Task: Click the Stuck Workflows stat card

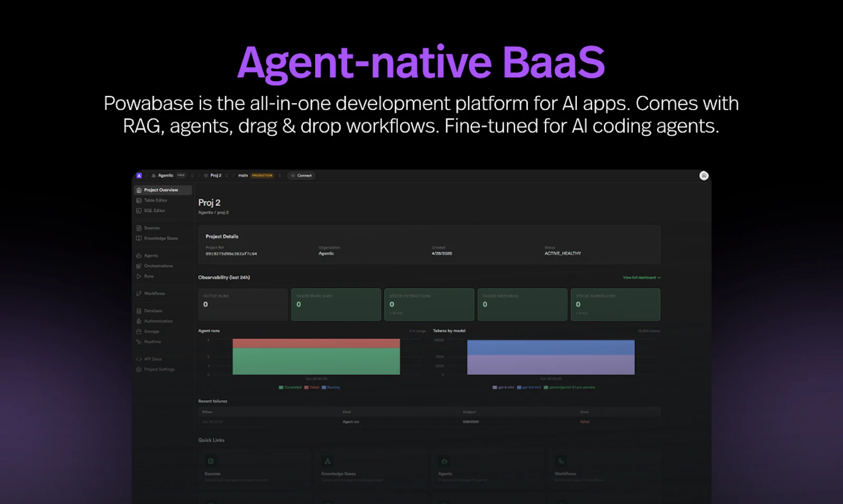Action: tap(615, 304)
